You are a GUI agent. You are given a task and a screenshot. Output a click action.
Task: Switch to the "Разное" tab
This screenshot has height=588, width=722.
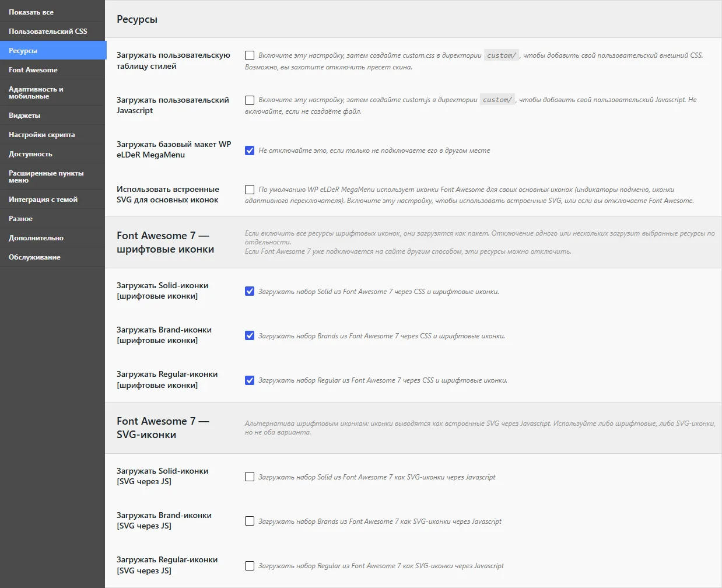[53, 219]
